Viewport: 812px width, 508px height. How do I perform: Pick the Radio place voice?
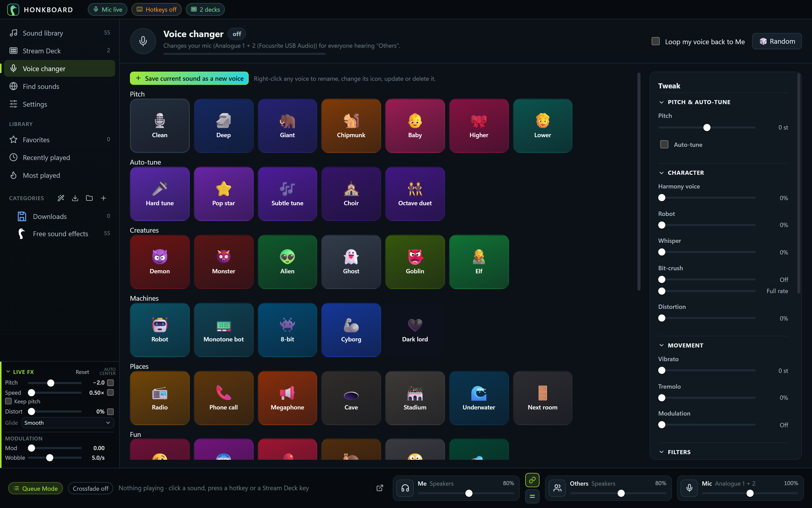pyautogui.click(x=160, y=398)
